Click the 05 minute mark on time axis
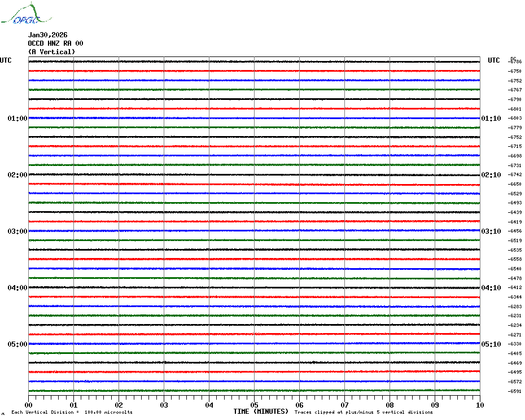Image resolution: width=525 pixels, height=420 pixels. tap(254, 405)
